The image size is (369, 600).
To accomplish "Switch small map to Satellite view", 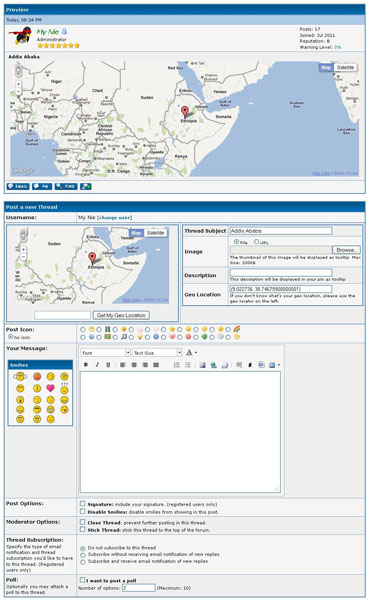I will coord(155,233).
